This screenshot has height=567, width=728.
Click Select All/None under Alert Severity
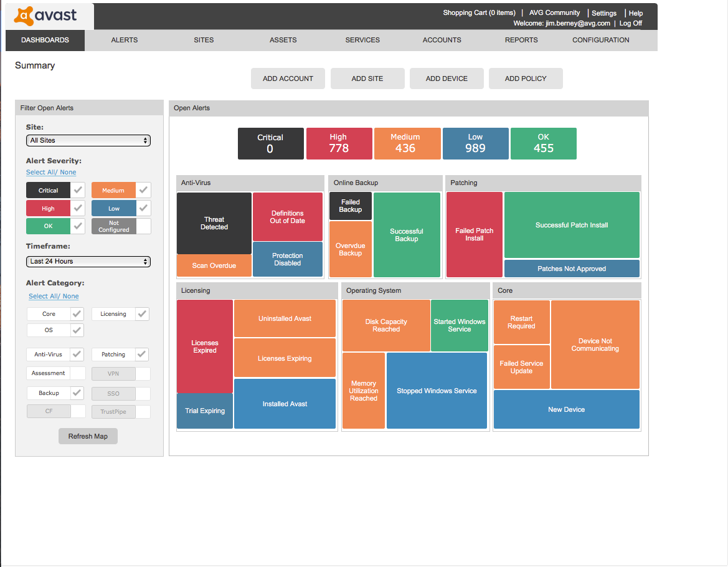tap(51, 173)
